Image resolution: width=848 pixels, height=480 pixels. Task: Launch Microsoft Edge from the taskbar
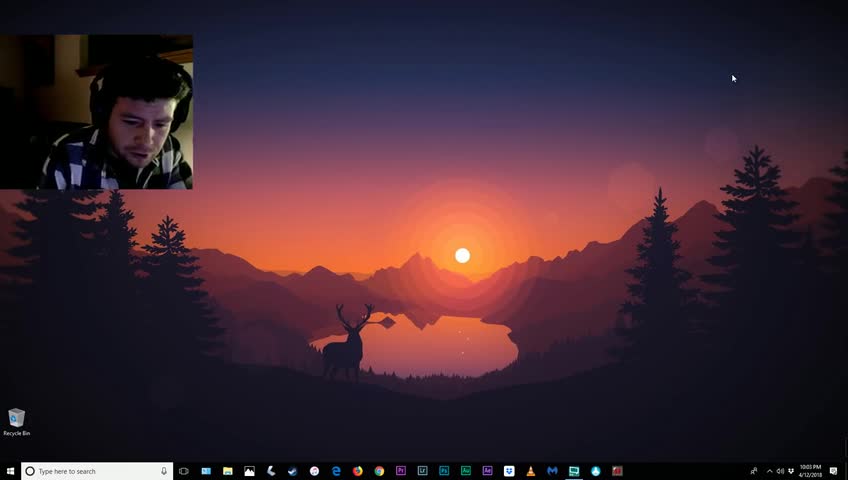click(336, 471)
